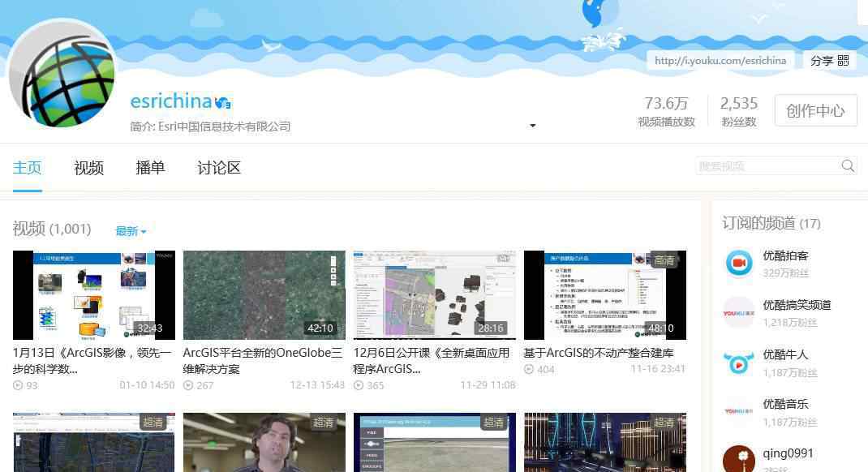868x472 pixels.
Task: Switch to the 主页 tab
Action: click(x=27, y=168)
